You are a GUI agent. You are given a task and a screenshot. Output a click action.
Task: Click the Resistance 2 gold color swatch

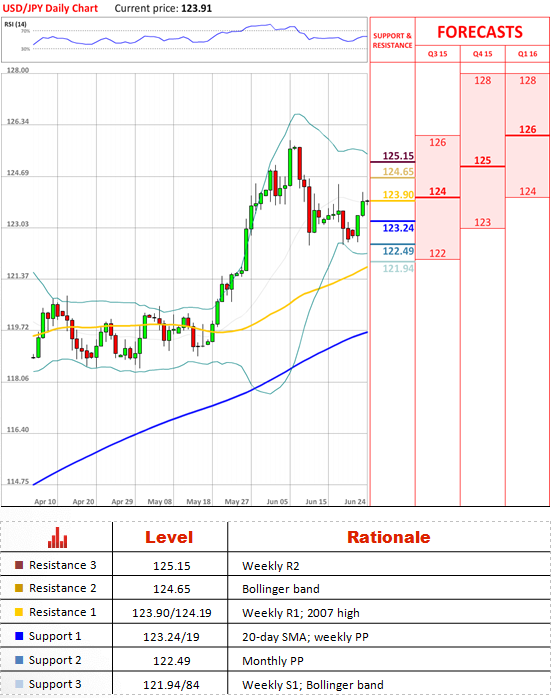(x=19, y=588)
